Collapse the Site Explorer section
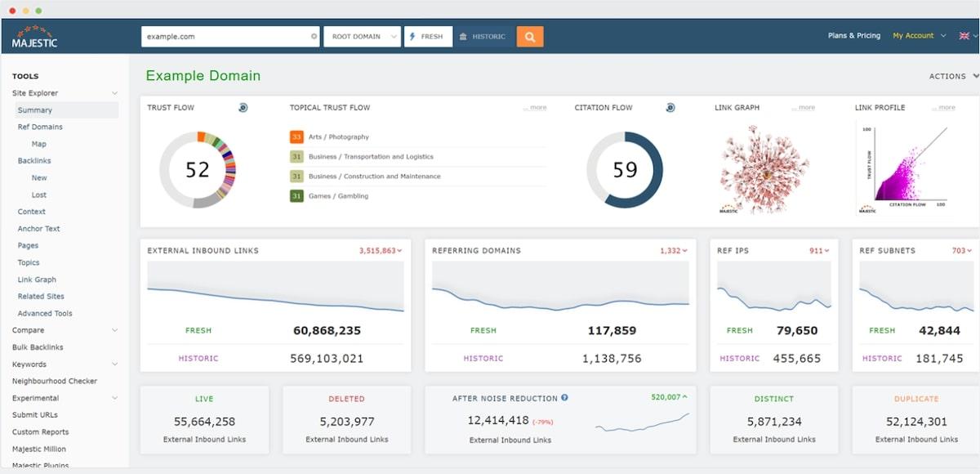 click(114, 93)
